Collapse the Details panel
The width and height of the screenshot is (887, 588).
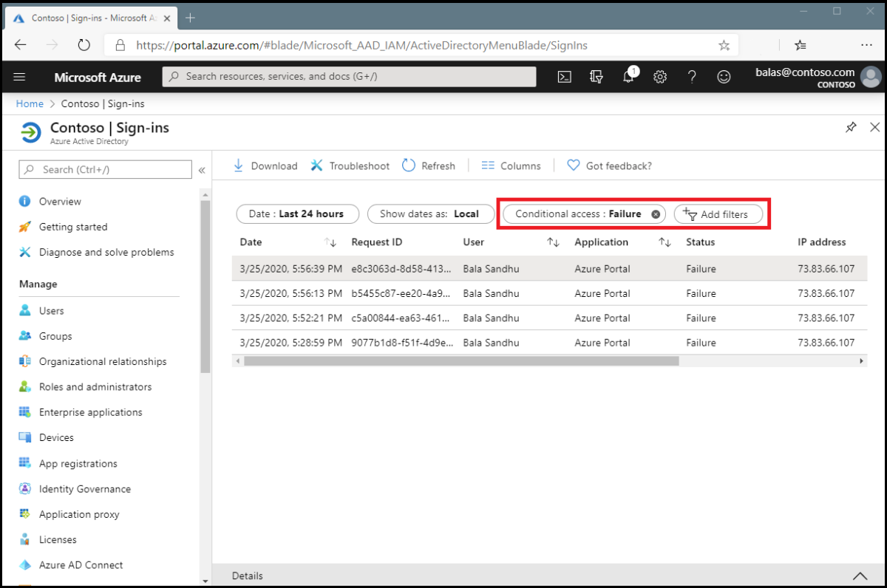(860, 575)
